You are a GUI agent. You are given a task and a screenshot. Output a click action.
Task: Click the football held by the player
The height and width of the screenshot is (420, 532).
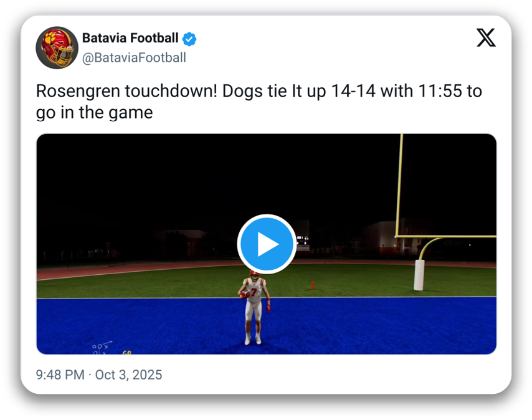[244, 294]
